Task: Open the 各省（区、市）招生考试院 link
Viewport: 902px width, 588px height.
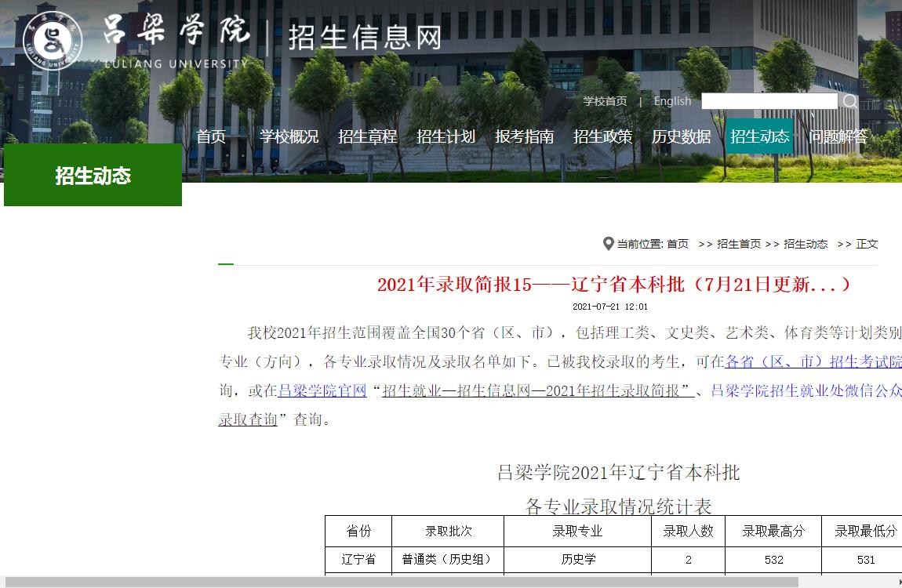Action: click(x=813, y=361)
